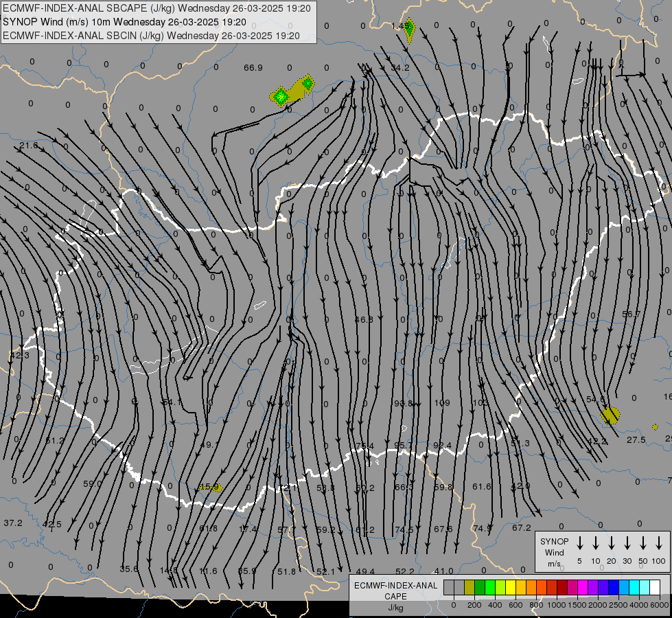The width and height of the screenshot is (672, 618).
Task: Click the map value 42.3
Action: pyautogui.click(x=20, y=356)
